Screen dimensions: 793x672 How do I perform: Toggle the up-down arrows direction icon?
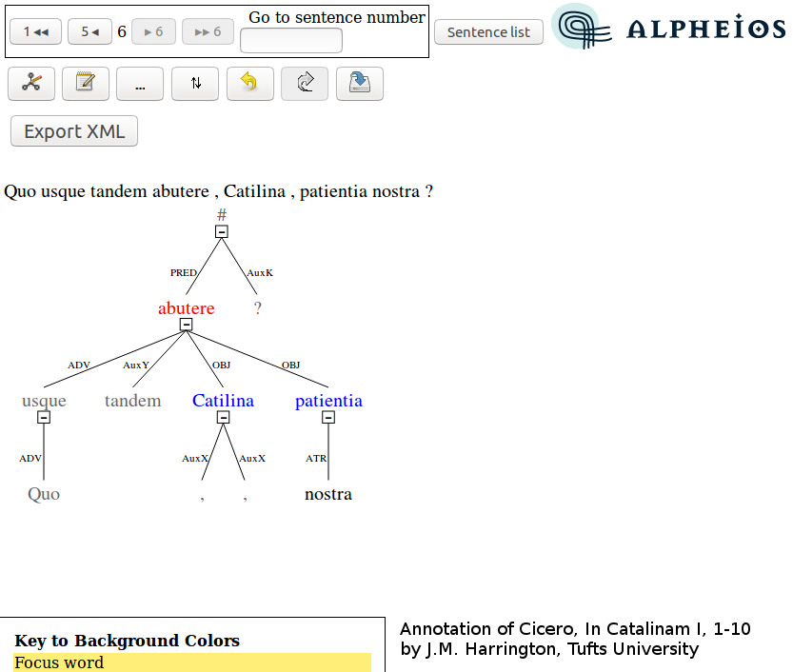pyautogui.click(x=195, y=84)
